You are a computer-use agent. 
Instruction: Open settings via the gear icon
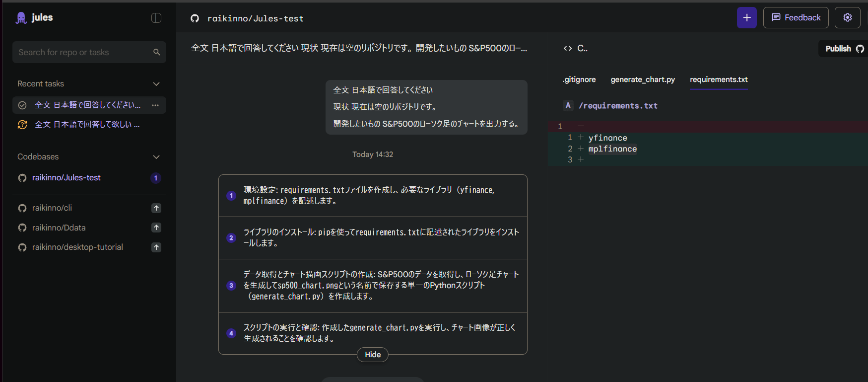click(x=847, y=18)
